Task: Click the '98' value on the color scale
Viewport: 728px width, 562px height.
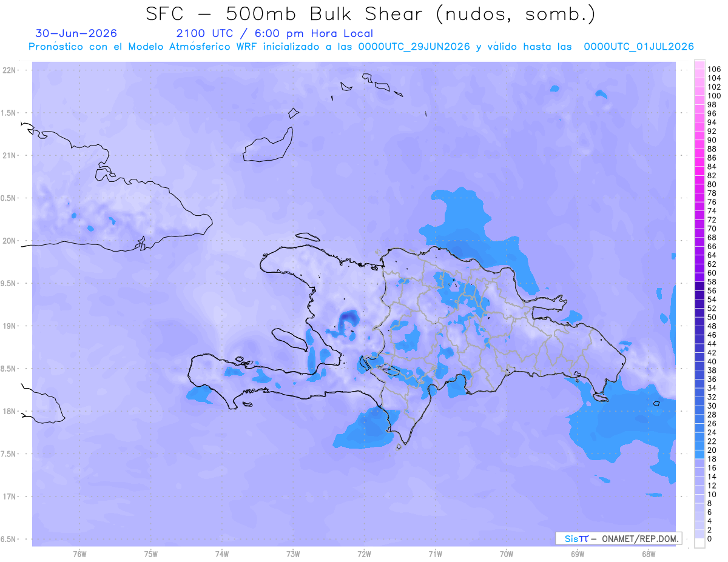Action: pyautogui.click(x=712, y=105)
